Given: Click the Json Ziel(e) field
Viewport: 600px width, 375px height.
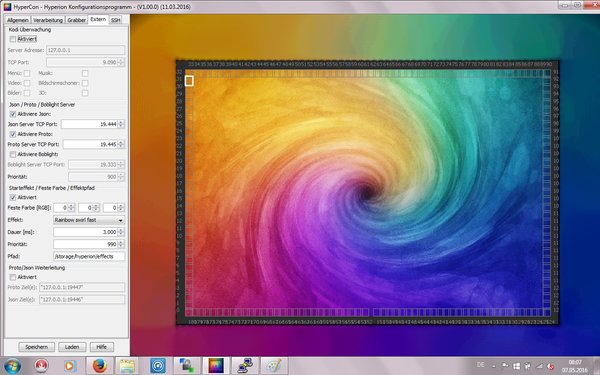Looking at the screenshot, I should coord(82,299).
